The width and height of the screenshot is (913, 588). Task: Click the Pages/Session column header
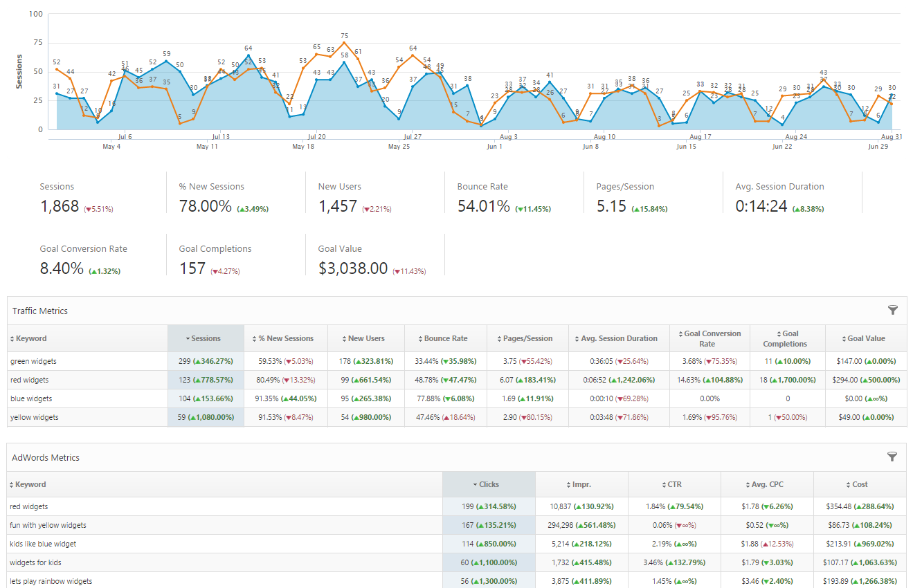click(527, 338)
